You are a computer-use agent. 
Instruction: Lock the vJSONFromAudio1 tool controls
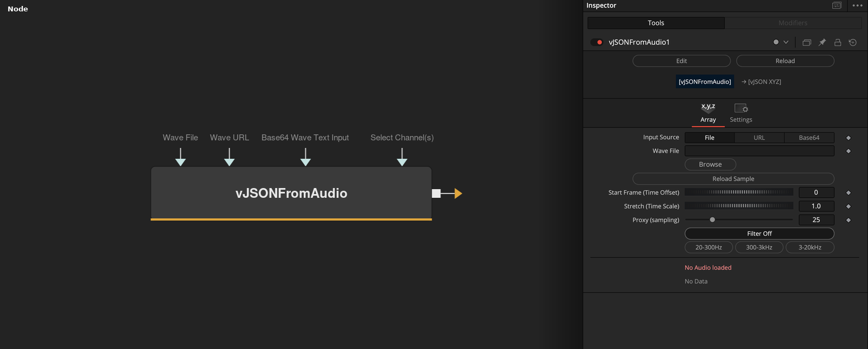point(838,42)
